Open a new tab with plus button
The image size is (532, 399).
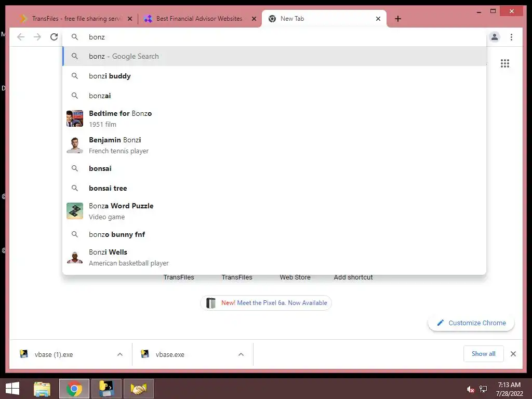pos(398,19)
